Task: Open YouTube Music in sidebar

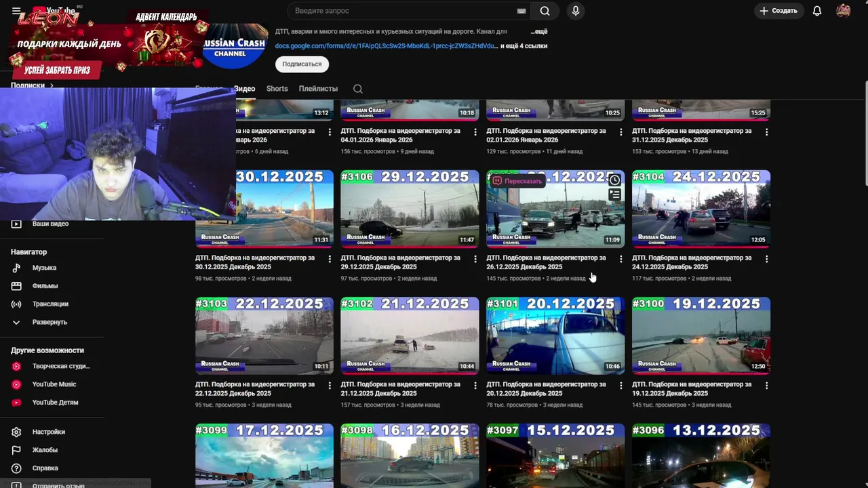Action: pyautogui.click(x=54, y=384)
